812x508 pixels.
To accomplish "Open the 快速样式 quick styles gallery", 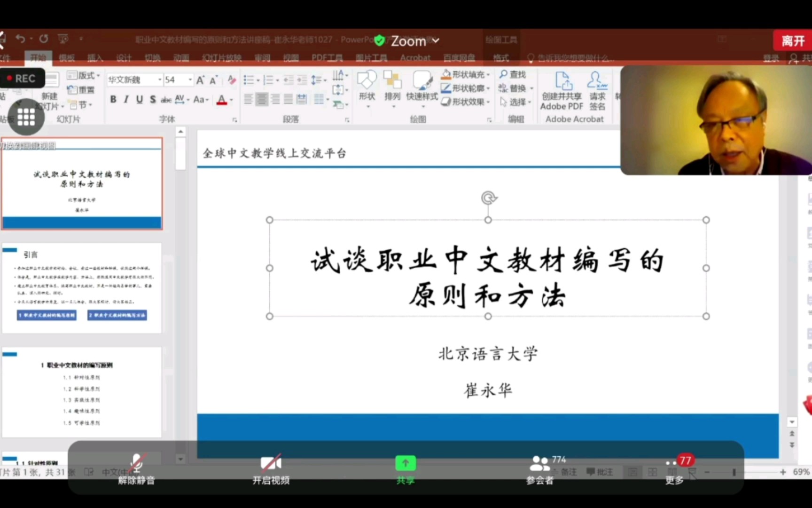I will pos(422,88).
